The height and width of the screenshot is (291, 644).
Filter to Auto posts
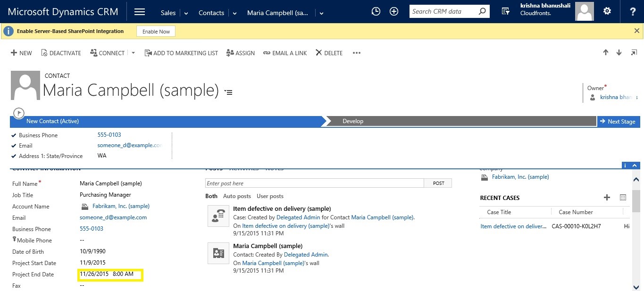click(x=237, y=196)
